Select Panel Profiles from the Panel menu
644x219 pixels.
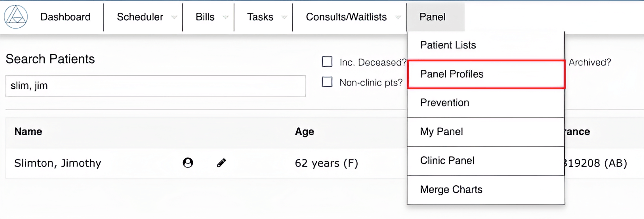451,74
